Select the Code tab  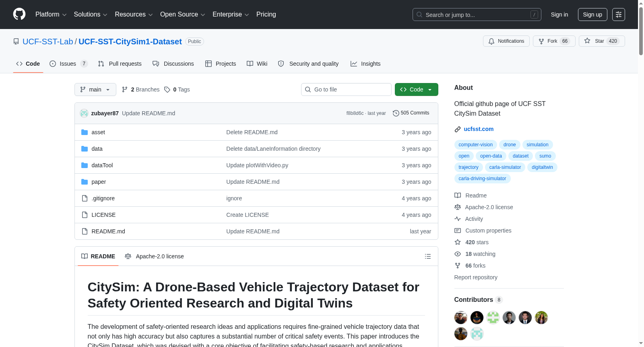pyautogui.click(x=28, y=64)
